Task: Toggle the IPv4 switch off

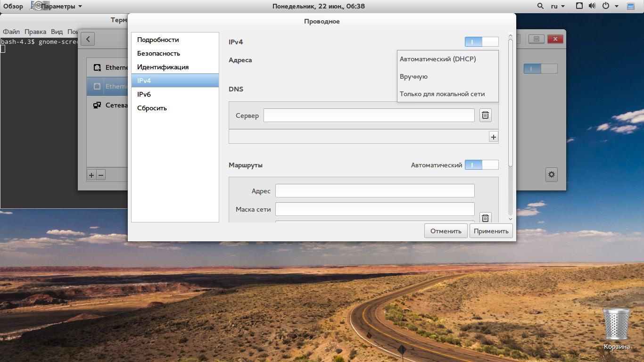Action: pos(481,42)
